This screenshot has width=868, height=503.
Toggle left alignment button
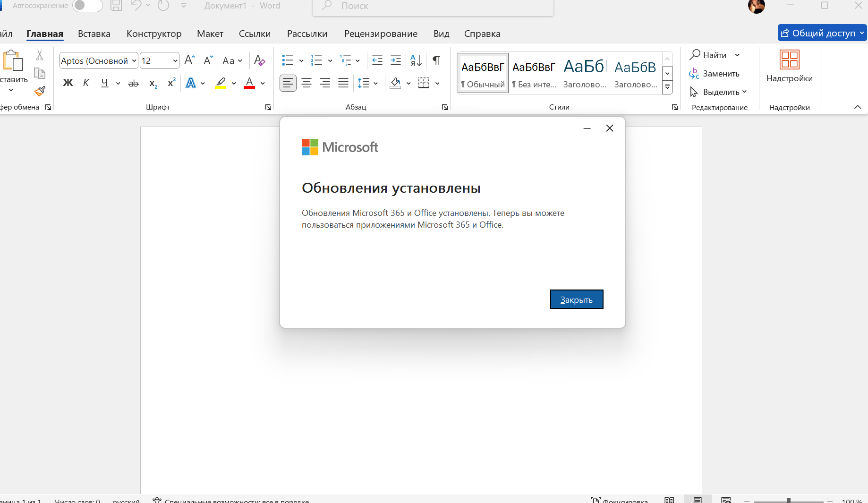pyautogui.click(x=288, y=83)
